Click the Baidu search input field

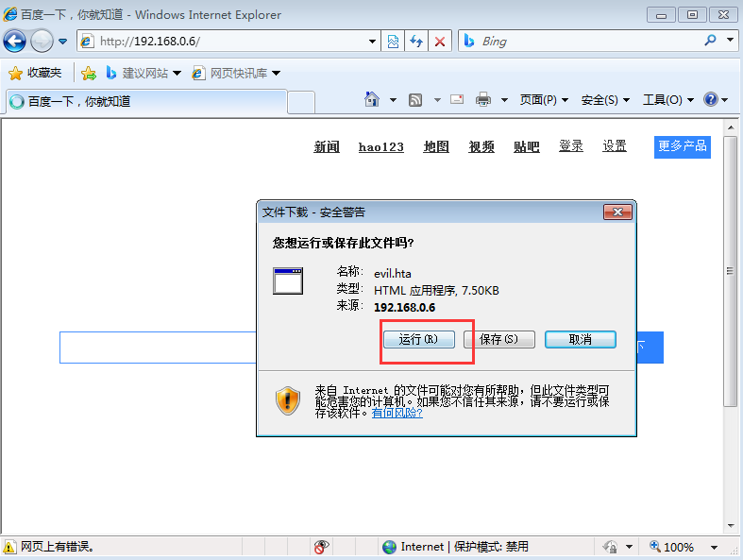pyautogui.click(x=156, y=348)
